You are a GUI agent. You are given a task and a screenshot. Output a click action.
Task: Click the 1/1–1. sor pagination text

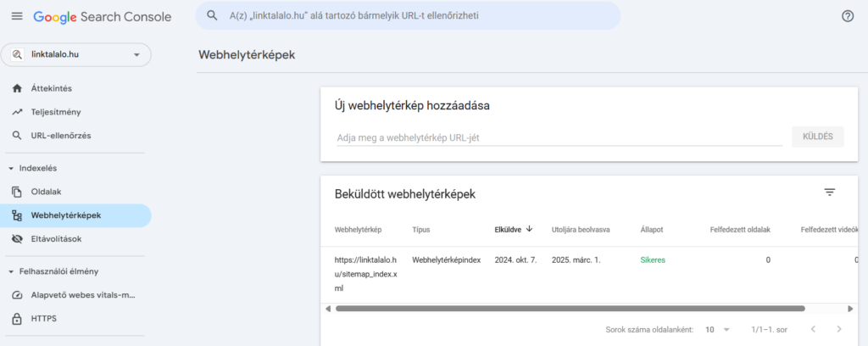click(x=770, y=329)
